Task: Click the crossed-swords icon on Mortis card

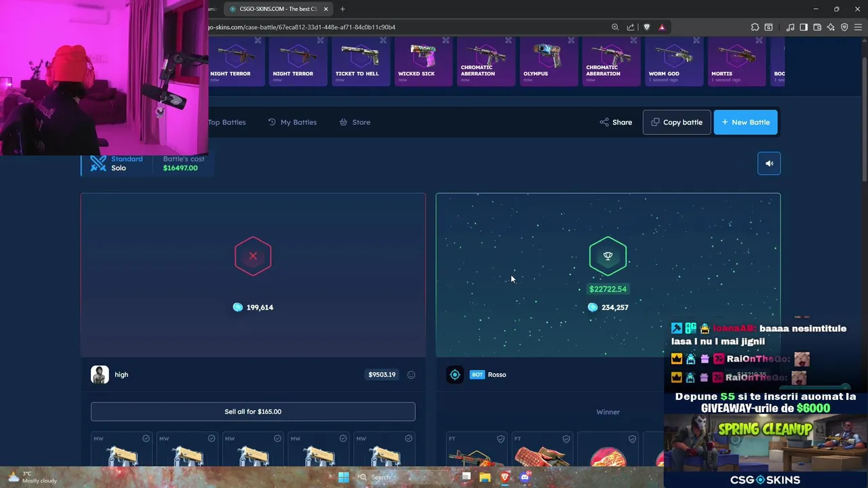Action: click(758, 41)
